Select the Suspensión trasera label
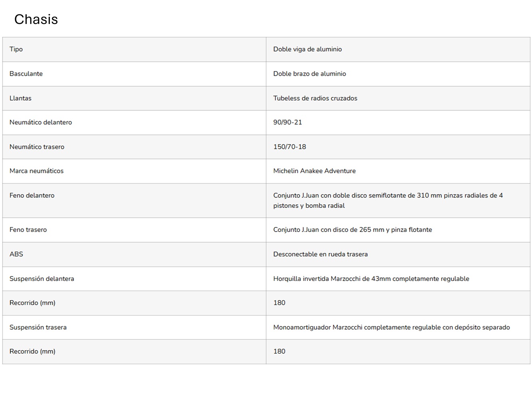532x399 pixels. 38,327
